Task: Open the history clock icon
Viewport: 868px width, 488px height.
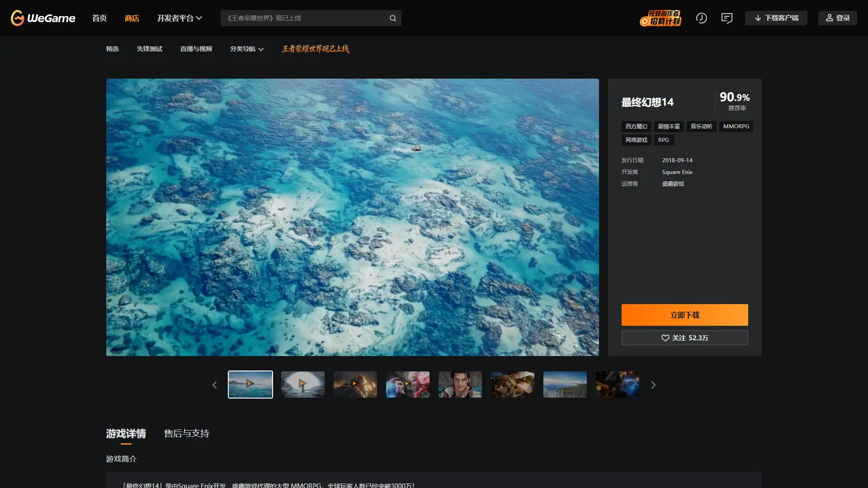Action: click(x=701, y=18)
